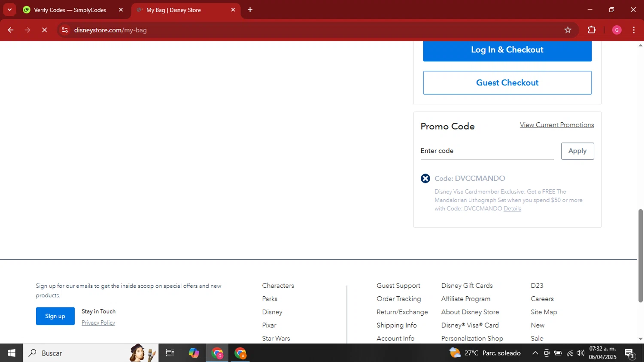Open the Privacy Policy link
Viewport: 644px width, 362px height.
click(x=98, y=322)
